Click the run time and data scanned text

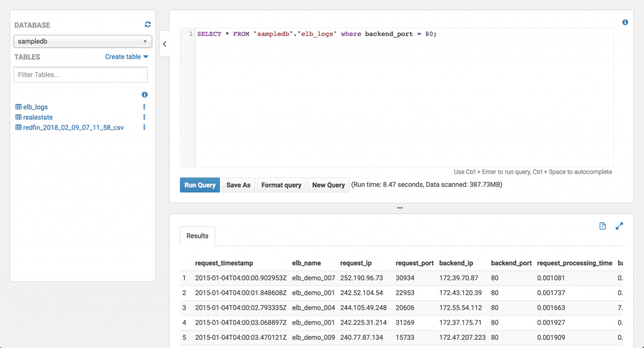pos(427,184)
